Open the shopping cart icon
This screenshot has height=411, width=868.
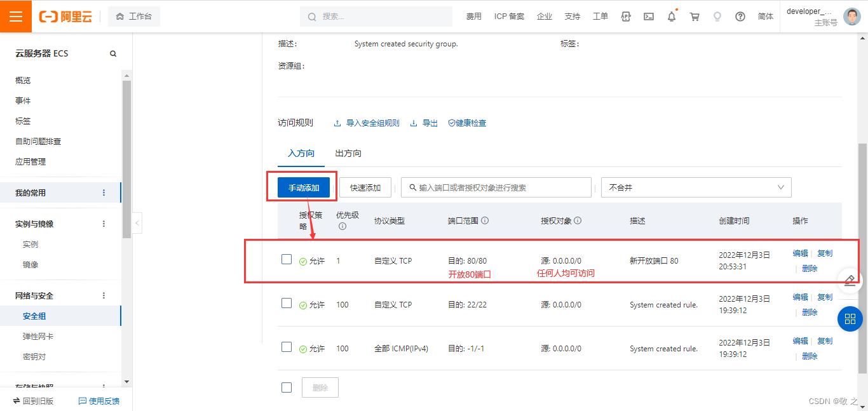pos(695,17)
